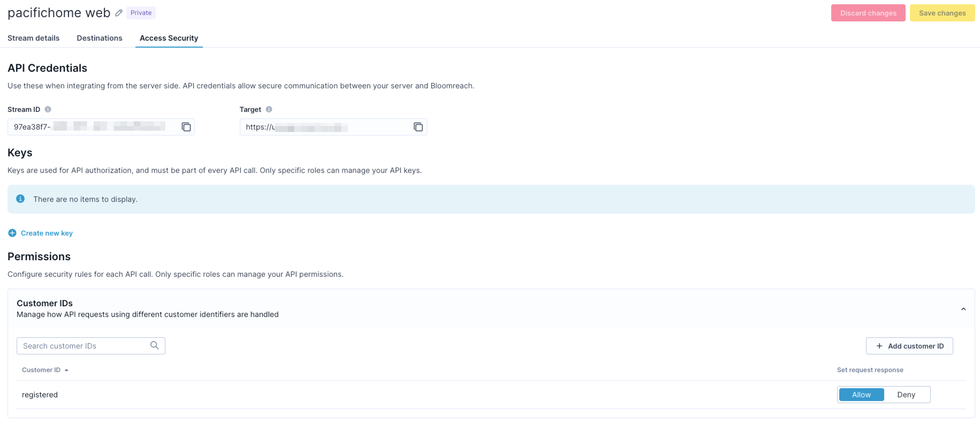980x423 pixels.
Task: Click the Create new key link
Action: point(46,233)
